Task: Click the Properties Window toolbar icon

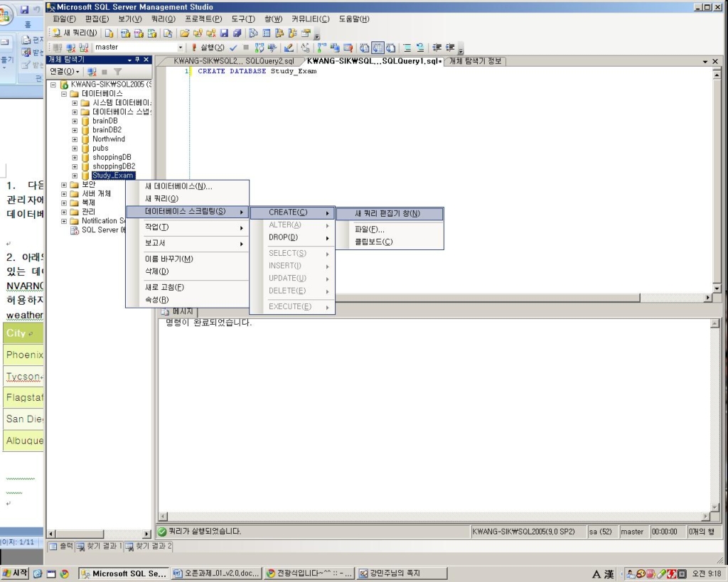Action: (306, 33)
